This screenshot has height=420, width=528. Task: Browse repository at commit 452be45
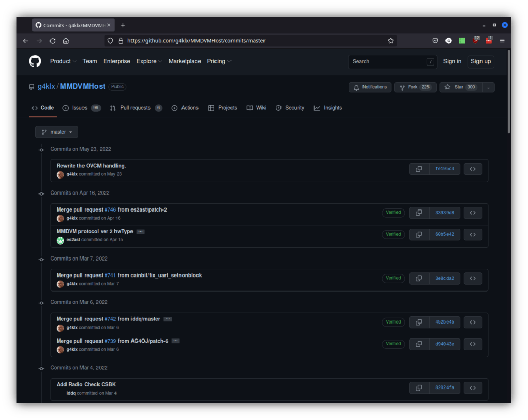[x=473, y=322]
